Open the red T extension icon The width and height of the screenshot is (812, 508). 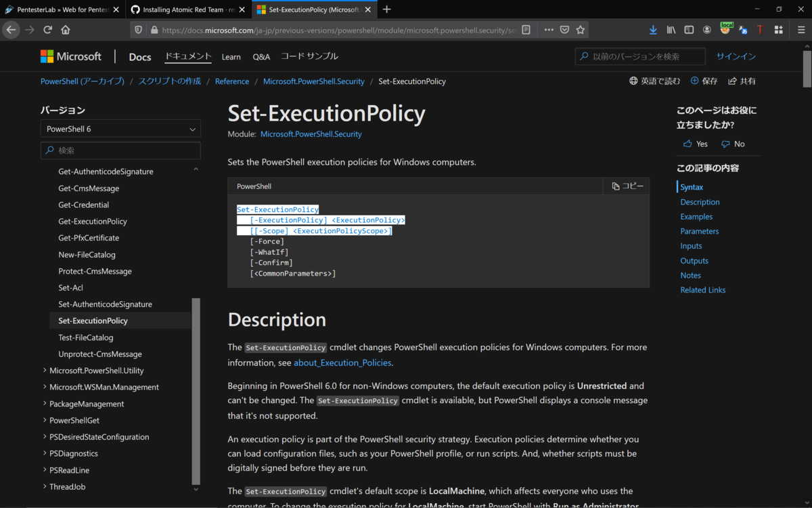(x=760, y=30)
